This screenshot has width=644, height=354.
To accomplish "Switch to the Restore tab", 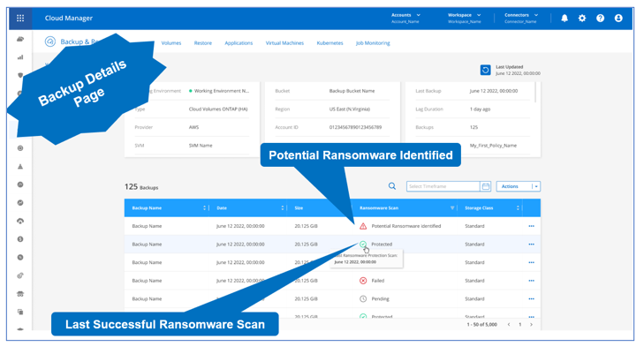I will 202,42.
